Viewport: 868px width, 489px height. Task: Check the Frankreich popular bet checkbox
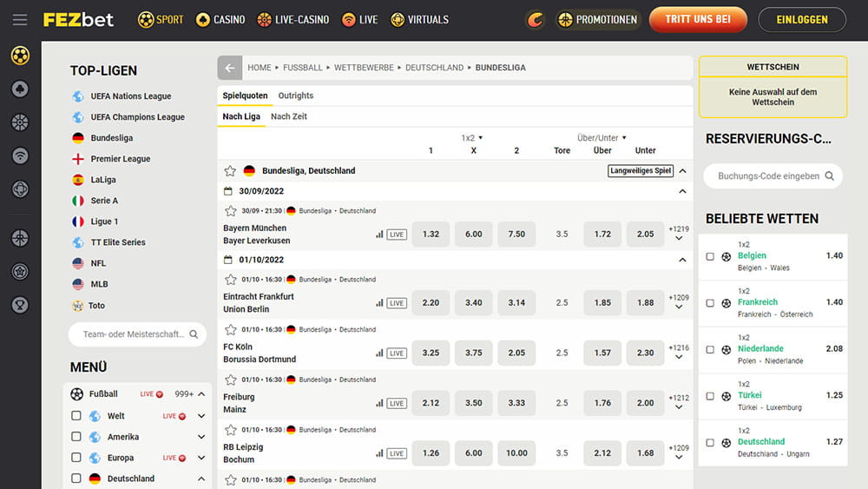[x=710, y=303]
